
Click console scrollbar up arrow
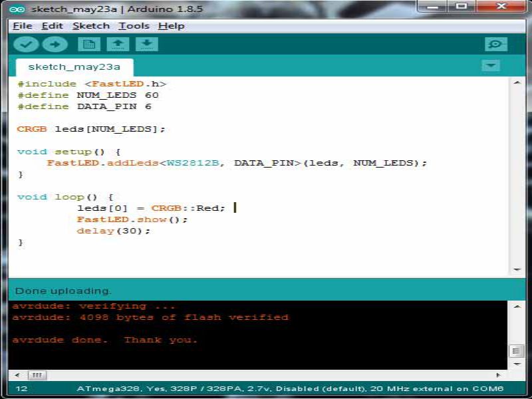coord(517,307)
